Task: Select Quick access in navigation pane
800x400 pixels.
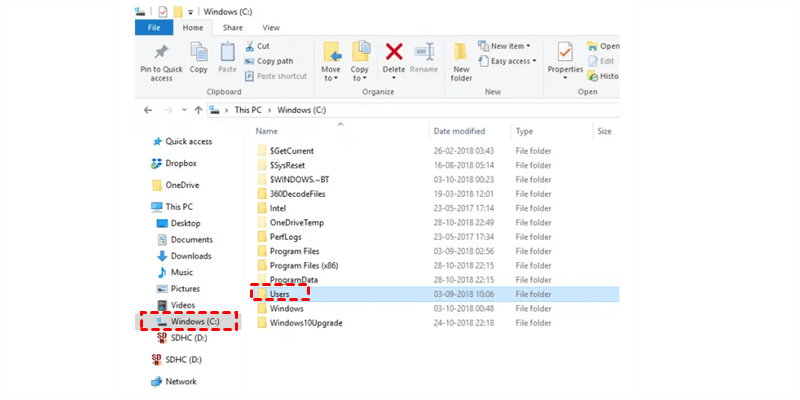Action: click(182, 141)
